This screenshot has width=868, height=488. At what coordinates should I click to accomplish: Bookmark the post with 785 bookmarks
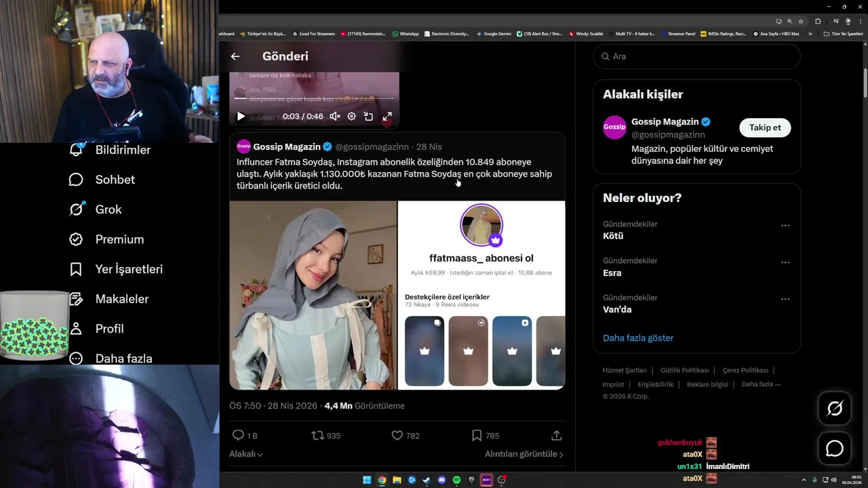coord(484,435)
